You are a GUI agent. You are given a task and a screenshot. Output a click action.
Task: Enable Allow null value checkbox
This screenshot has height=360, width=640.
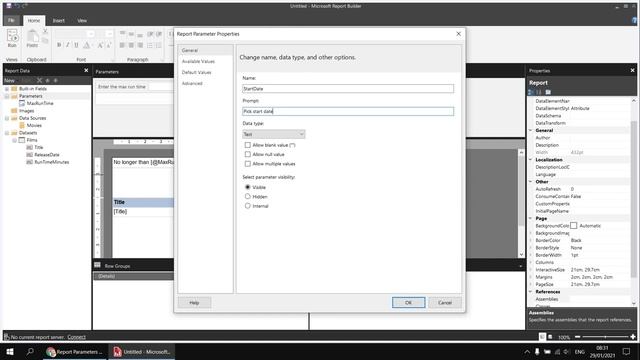(247, 154)
